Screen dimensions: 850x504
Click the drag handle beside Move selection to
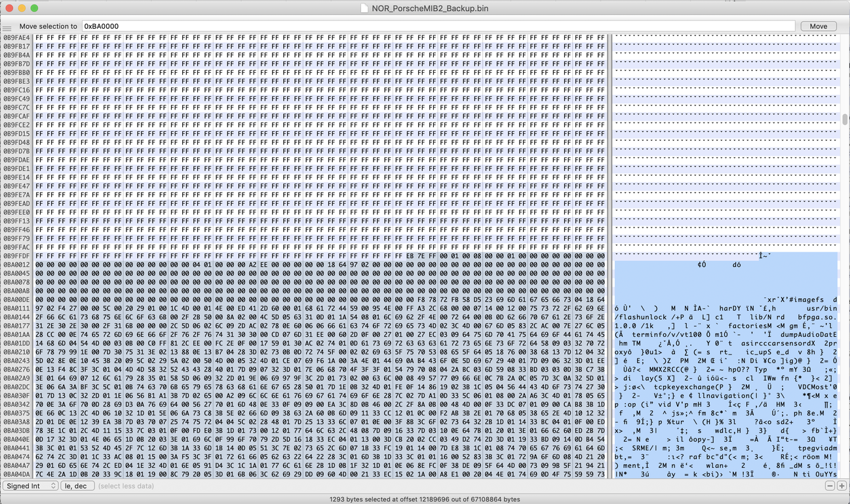pyautogui.click(x=7, y=28)
